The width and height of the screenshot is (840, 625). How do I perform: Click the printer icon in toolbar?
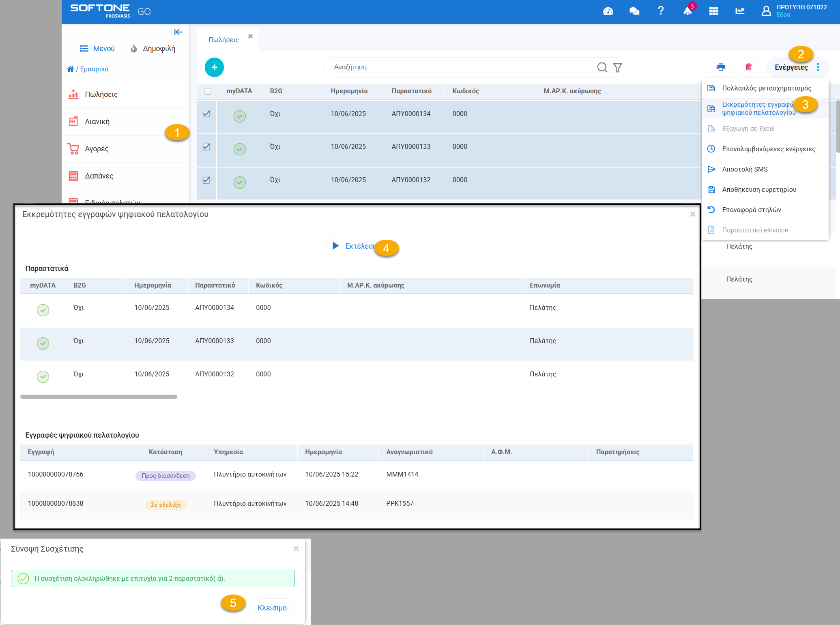pyautogui.click(x=721, y=67)
